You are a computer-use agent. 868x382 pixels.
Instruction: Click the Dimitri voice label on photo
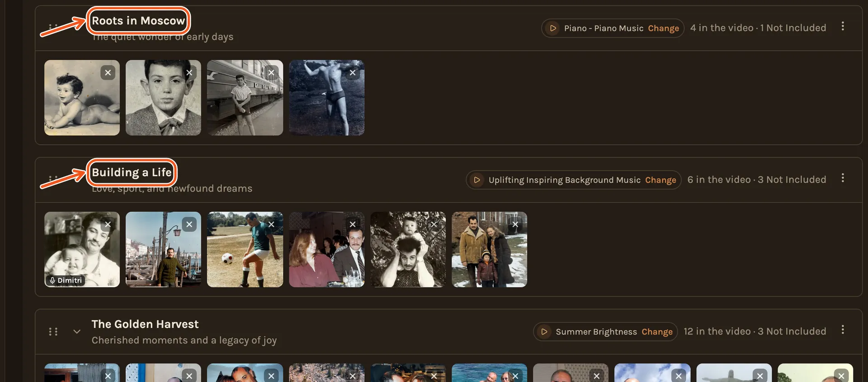pyautogui.click(x=66, y=281)
